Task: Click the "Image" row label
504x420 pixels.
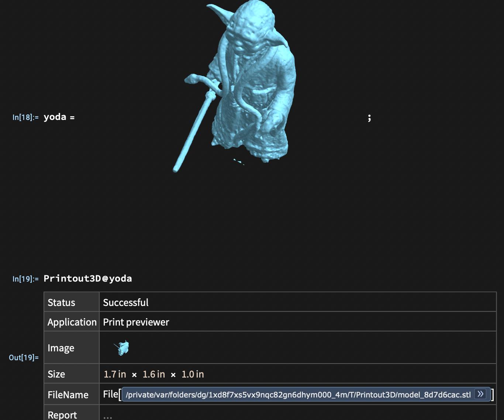Action: point(61,348)
